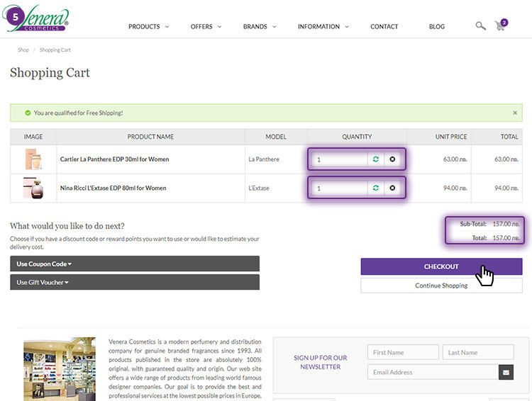Open the INFORMATION menu

[x=318, y=26]
